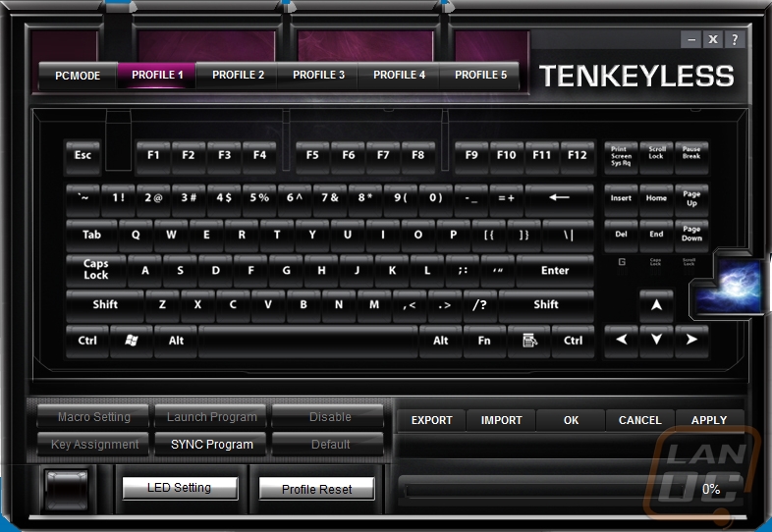Image resolution: width=772 pixels, height=532 pixels.
Task: Switch to PCMODE tab
Action: (78, 76)
